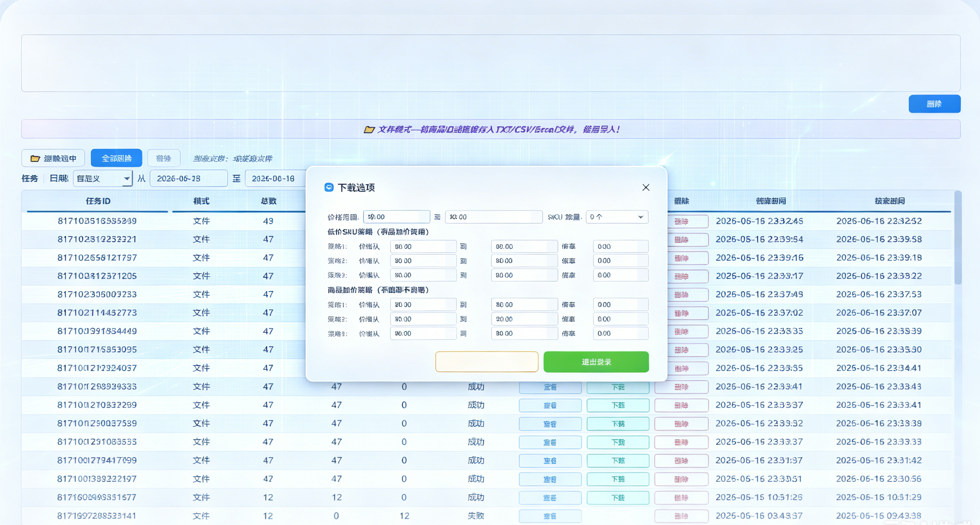Screen dimensions: 980x525
Task: Close the 下载选项 dialog with the X
Action: [x=646, y=187]
